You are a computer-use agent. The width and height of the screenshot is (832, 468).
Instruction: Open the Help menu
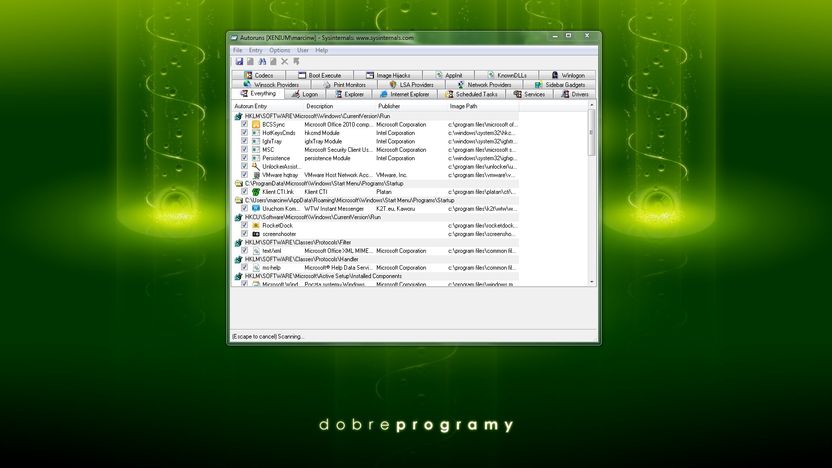click(x=322, y=50)
